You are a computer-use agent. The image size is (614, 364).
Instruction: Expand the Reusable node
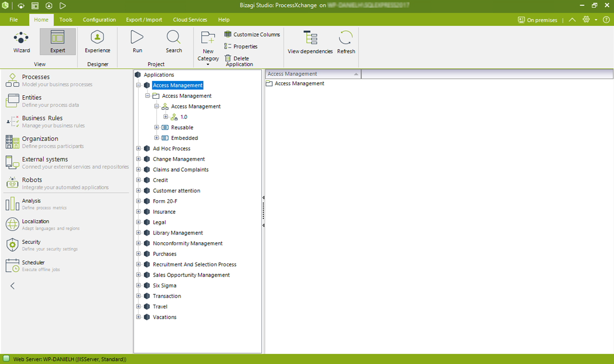coord(157,127)
